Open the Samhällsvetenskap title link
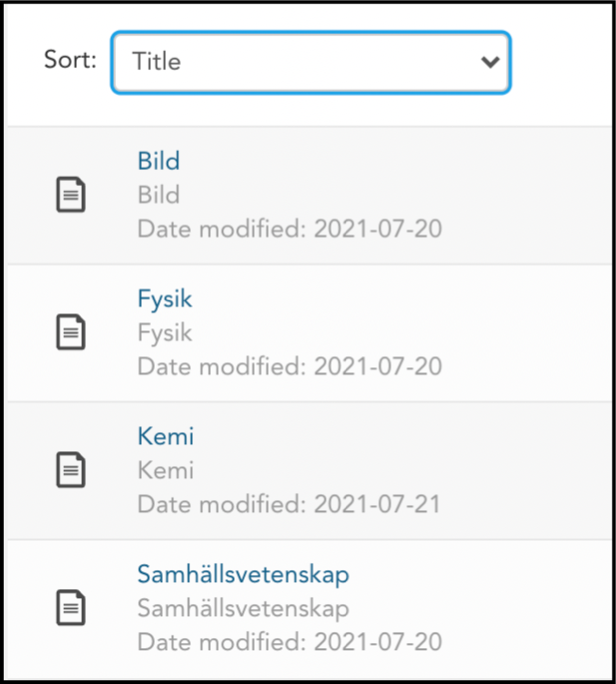Screen dimensions: 616x684 point(243,574)
